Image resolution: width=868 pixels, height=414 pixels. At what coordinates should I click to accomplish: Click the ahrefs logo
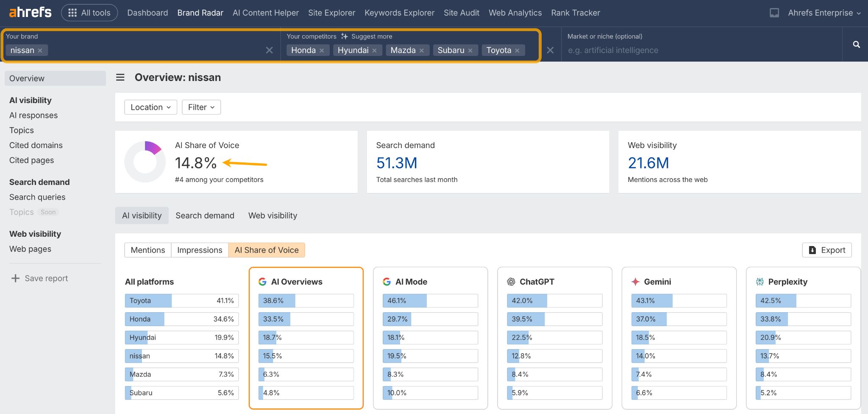click(x=29, y=12)
